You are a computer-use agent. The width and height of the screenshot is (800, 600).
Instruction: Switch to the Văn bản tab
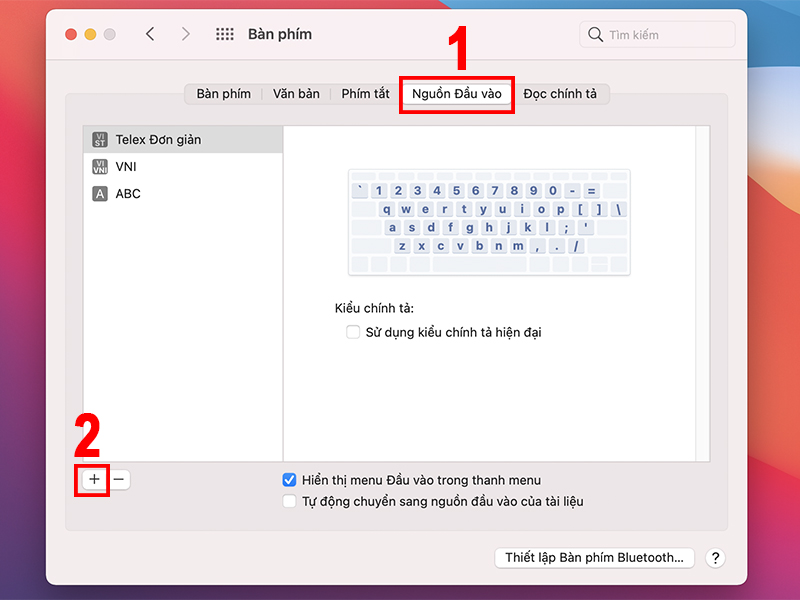296,94
